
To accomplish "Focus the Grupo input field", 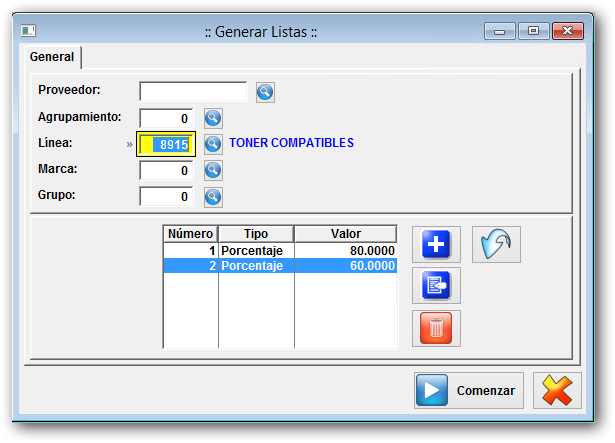I will pyautogui.click(x=166, y=196).
